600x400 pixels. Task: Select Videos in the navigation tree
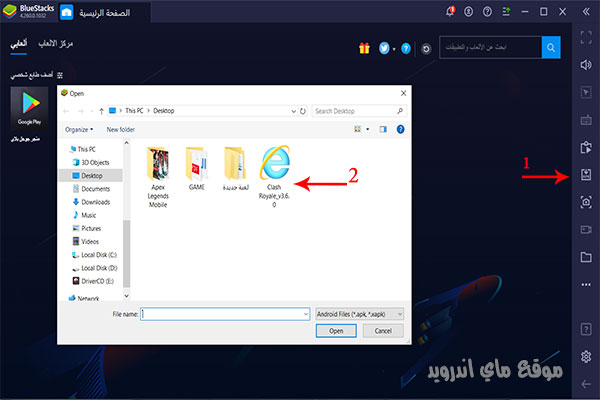pyautogui.click(x=86, y=242)
